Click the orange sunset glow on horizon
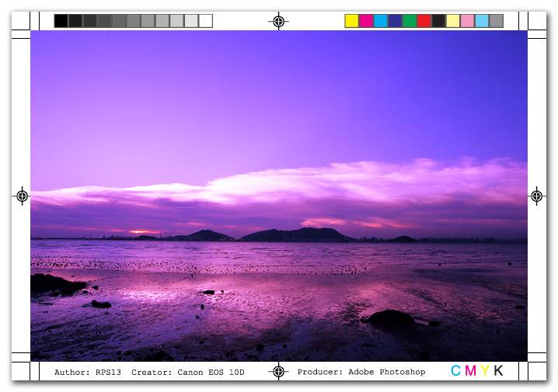Screen dimensions: 558x392 click(145, 232)
